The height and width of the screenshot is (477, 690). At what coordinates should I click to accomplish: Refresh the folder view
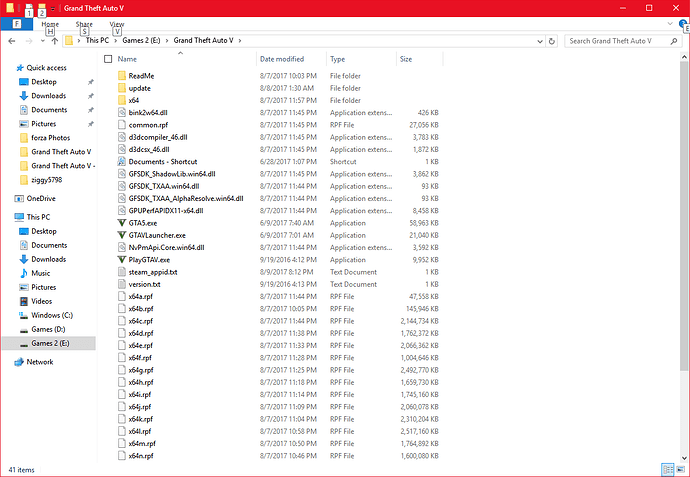click(x=551, y=41)
